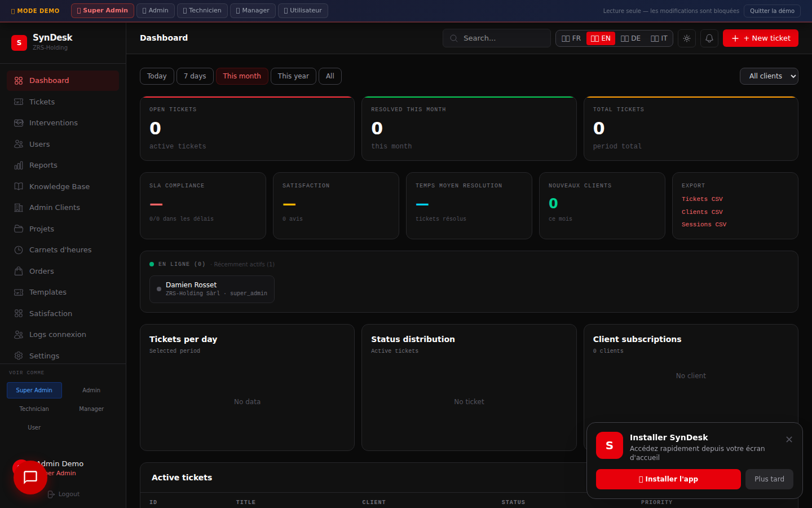Image resolution: width=812 pixels, height=508 pixels.
Task: Click the notification bell icon
Action: click(x=709, y=38)
